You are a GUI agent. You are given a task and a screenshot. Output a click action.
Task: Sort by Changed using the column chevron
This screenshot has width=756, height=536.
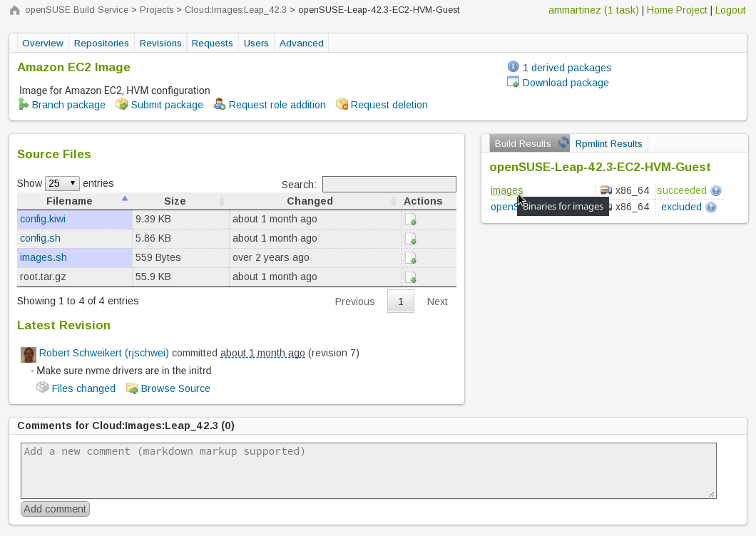coord(393,201)
